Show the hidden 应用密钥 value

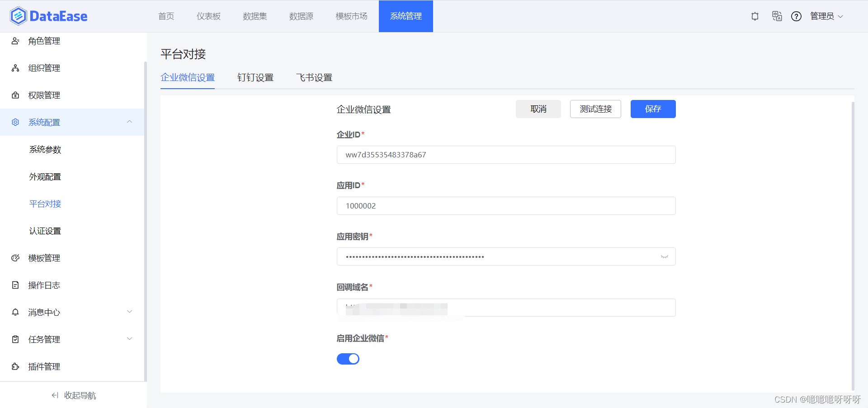(664, 256)
